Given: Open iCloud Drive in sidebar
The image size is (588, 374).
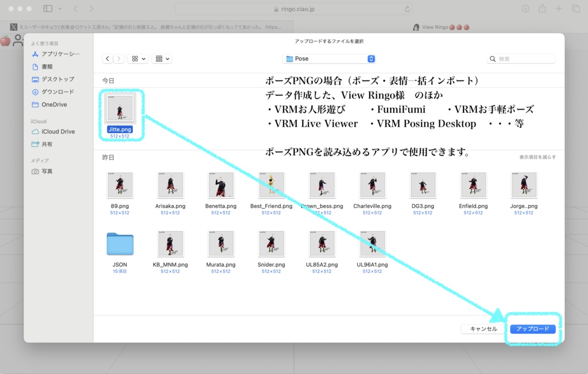Looking at the screenshot, I should 53,131.
